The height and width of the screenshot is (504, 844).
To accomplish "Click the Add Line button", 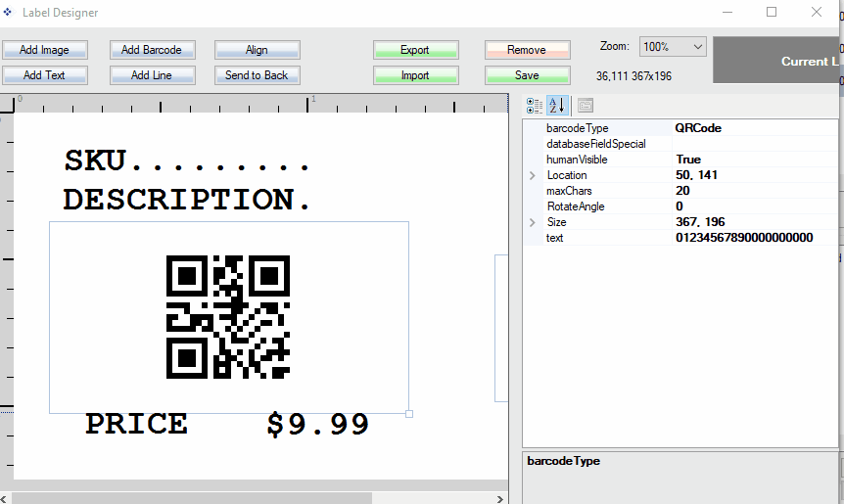I will point(152,75).
